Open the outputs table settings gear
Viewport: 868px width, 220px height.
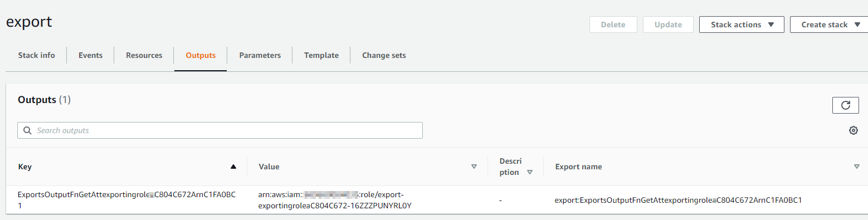[x=853, y=130]
